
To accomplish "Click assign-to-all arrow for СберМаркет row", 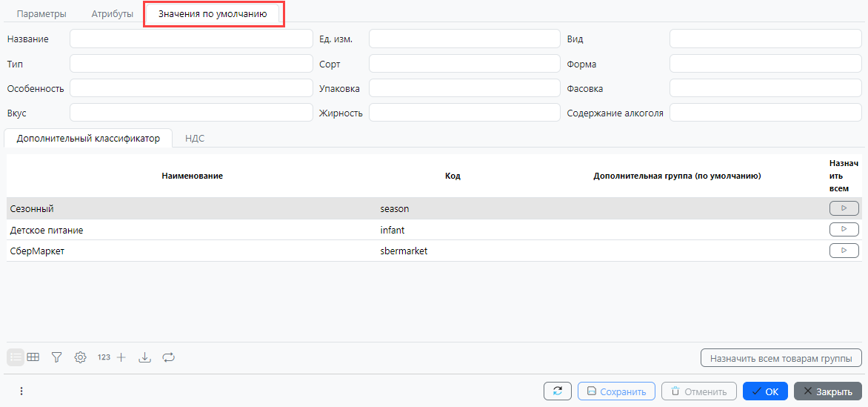I will point(844,251).
